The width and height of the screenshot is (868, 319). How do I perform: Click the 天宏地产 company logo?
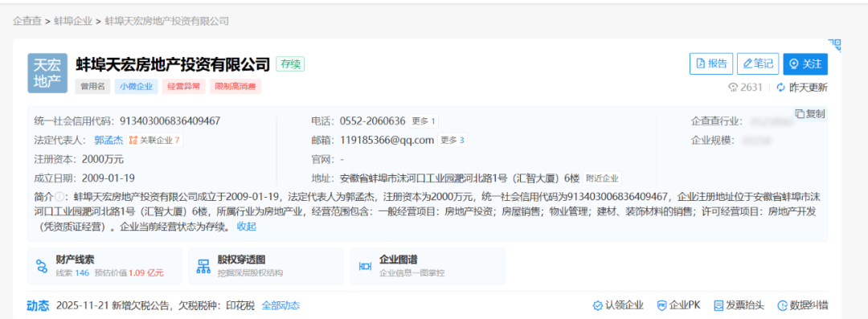point(47,72)
